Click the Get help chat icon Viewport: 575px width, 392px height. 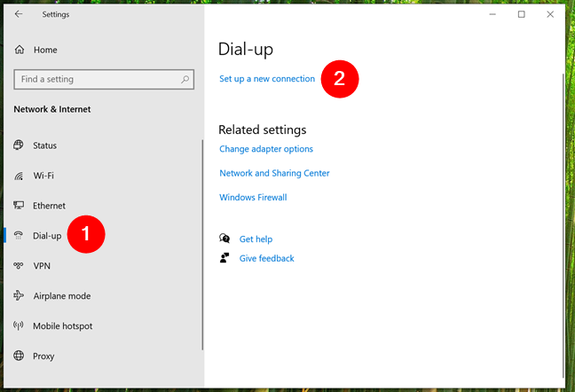click(224, 239)
